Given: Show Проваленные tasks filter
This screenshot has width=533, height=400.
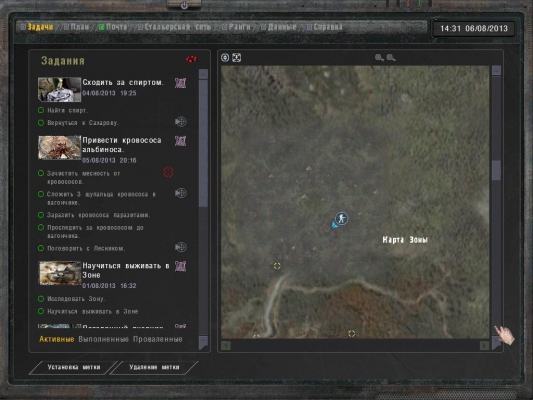Looking at the screenshot, I should [x=158, y=339].
